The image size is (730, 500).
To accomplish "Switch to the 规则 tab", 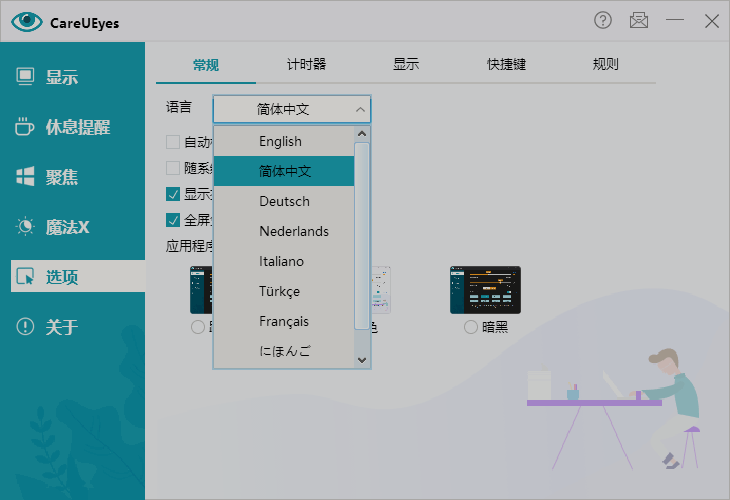I will [x=606, y=64].
